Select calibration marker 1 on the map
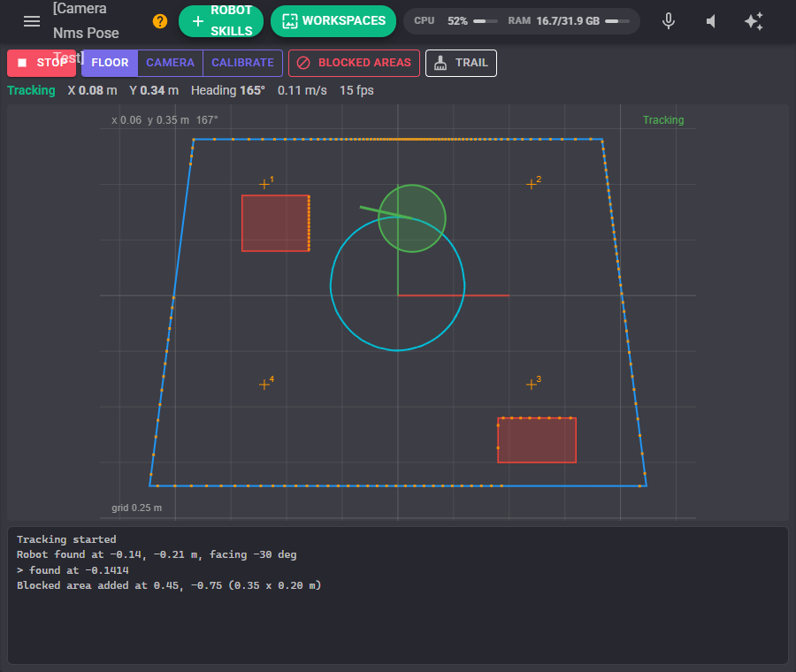 (264, 184)
